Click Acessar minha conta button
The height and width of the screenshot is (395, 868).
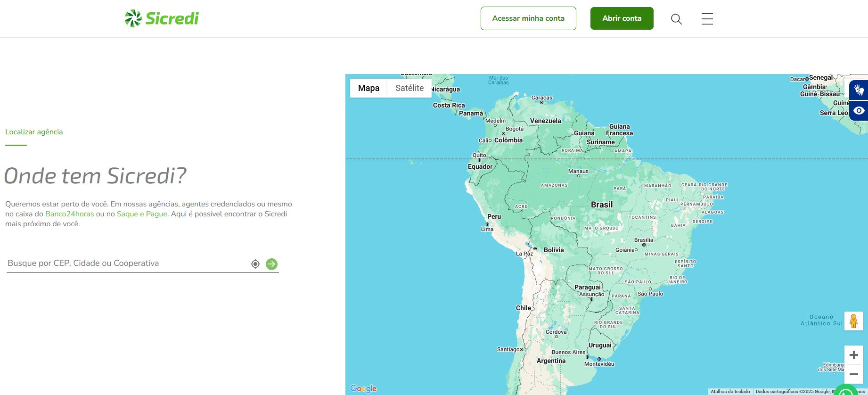pos(528,18)
